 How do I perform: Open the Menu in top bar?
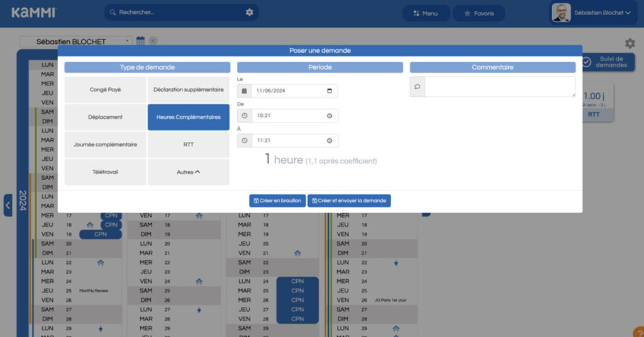pos(426,13)
